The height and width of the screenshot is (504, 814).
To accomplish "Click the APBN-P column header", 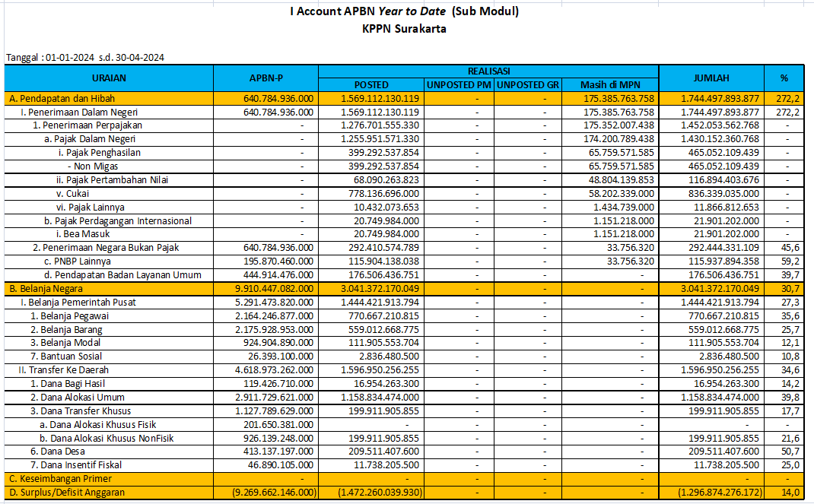I will (x=266, y=78).
